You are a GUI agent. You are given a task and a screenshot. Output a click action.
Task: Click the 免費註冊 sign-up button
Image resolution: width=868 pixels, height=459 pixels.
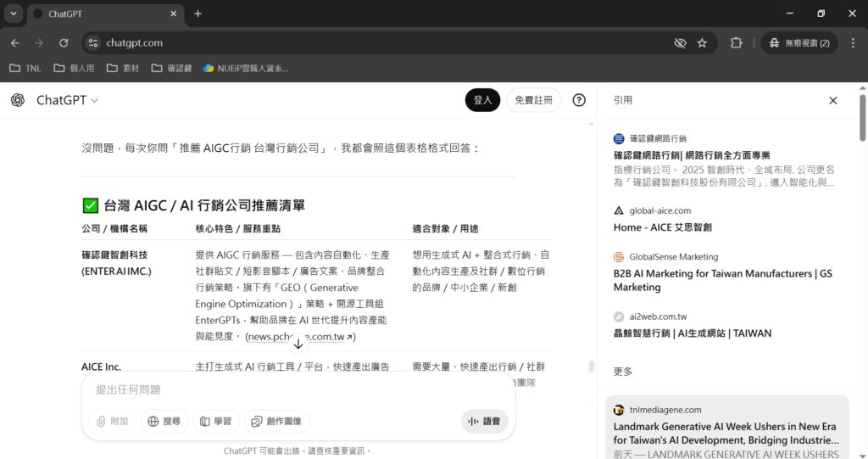click(x=533, y=100)
